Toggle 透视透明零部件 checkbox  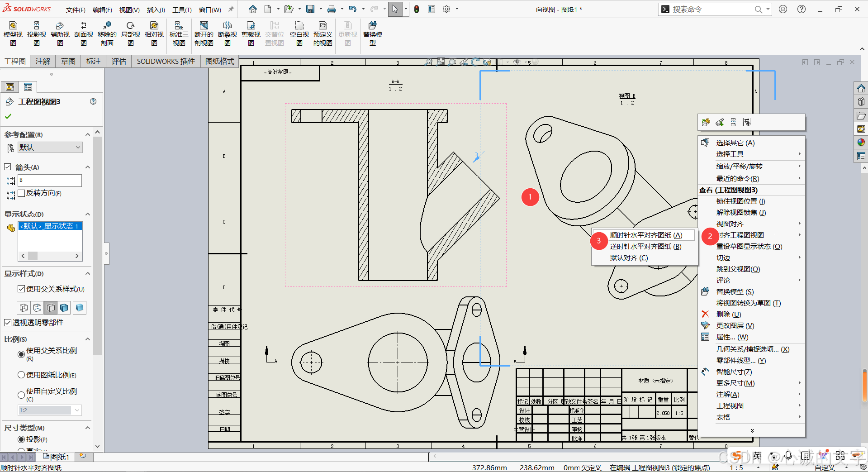coord(8,322)
